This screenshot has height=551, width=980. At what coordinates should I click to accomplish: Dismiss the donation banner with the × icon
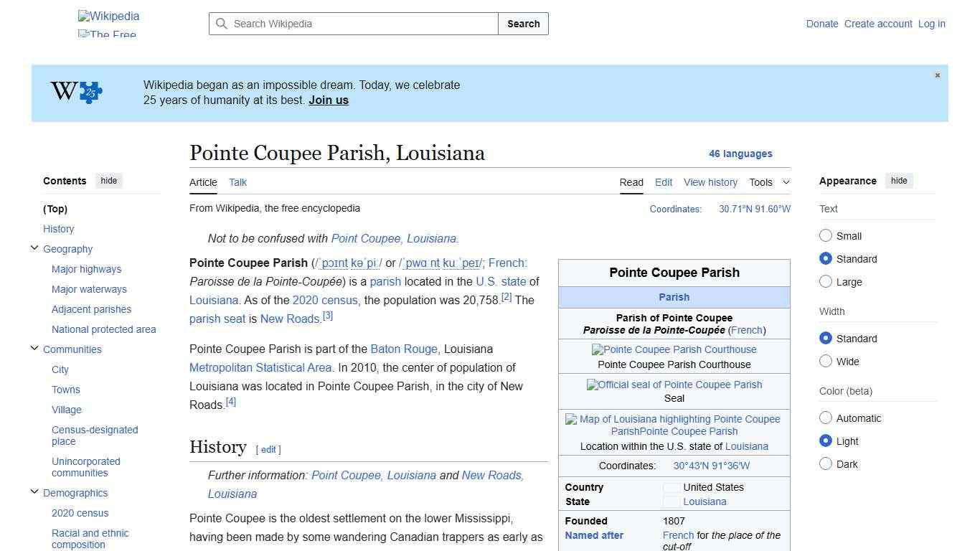937,75
